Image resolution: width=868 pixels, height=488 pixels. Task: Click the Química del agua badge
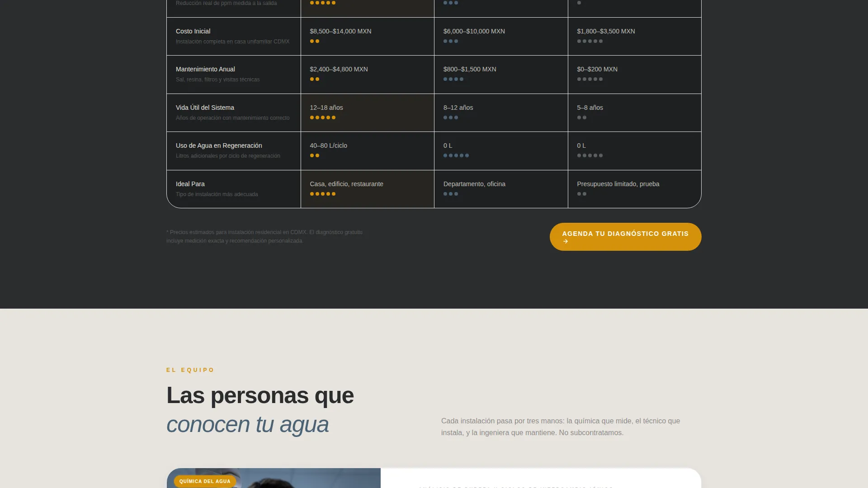[x=205, y=481]
